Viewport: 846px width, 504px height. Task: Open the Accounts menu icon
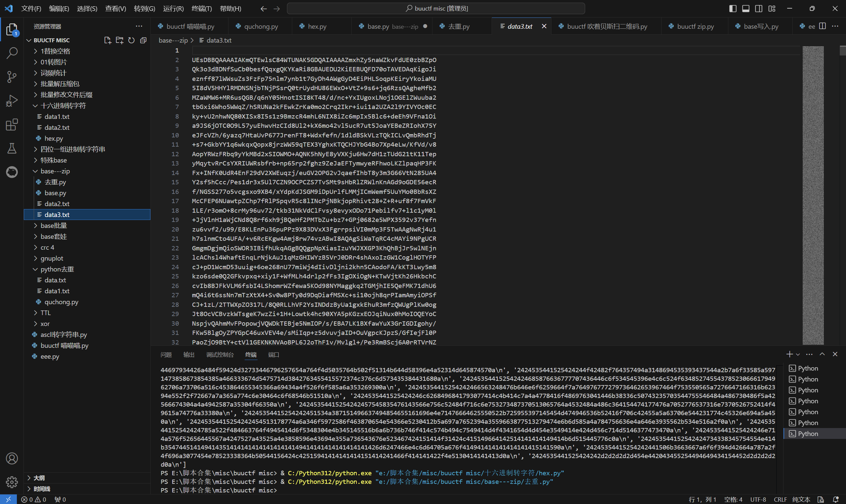[12, 458]
